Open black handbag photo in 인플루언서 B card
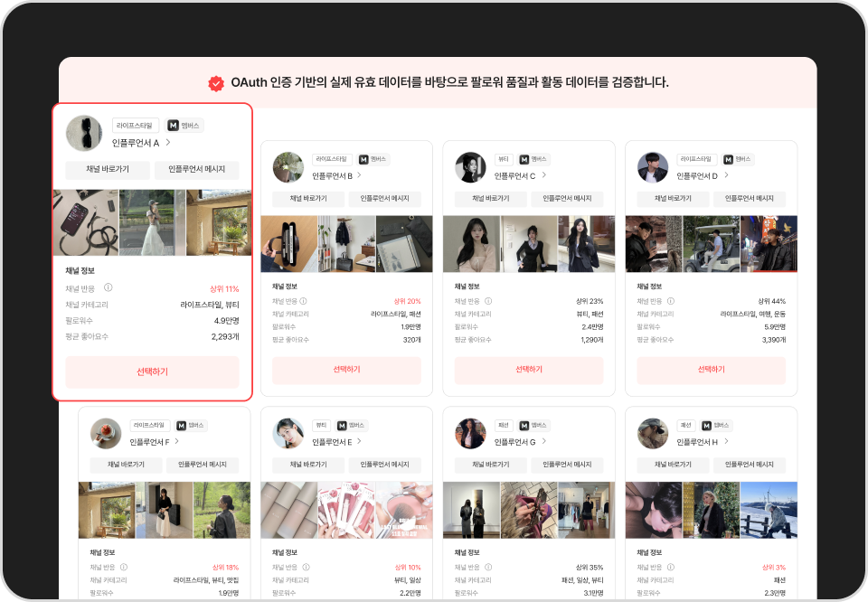The height and width of the screenshot is (602, 868). click(289, 244)
